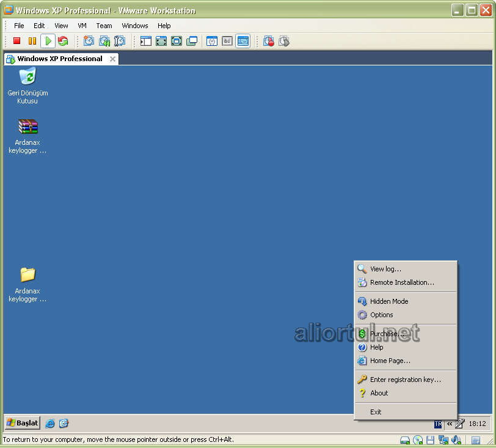
Task: Open the File menu
Action: tap(19, 26)
